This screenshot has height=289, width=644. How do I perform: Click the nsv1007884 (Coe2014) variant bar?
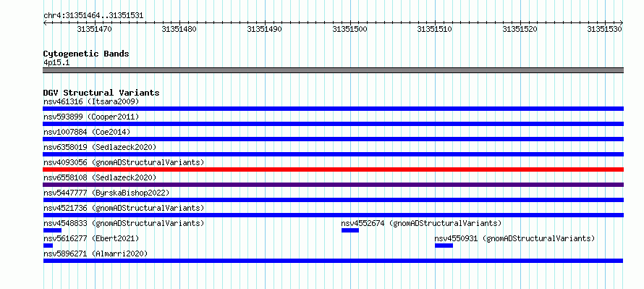pyautogui.click(x=333, y=139)
